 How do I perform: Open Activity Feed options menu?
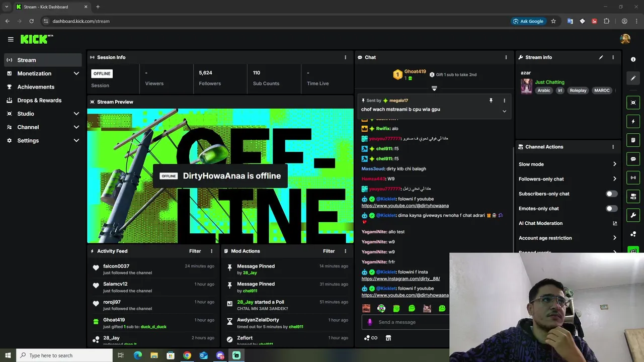tap(211, 251)
